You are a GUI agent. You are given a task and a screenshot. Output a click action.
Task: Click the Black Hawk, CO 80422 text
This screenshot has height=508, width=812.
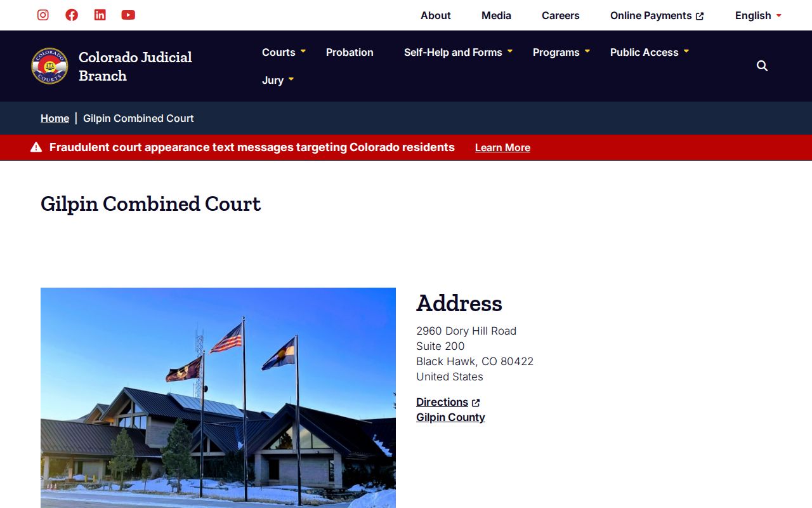pyautogui.click(x=475, y=361)
